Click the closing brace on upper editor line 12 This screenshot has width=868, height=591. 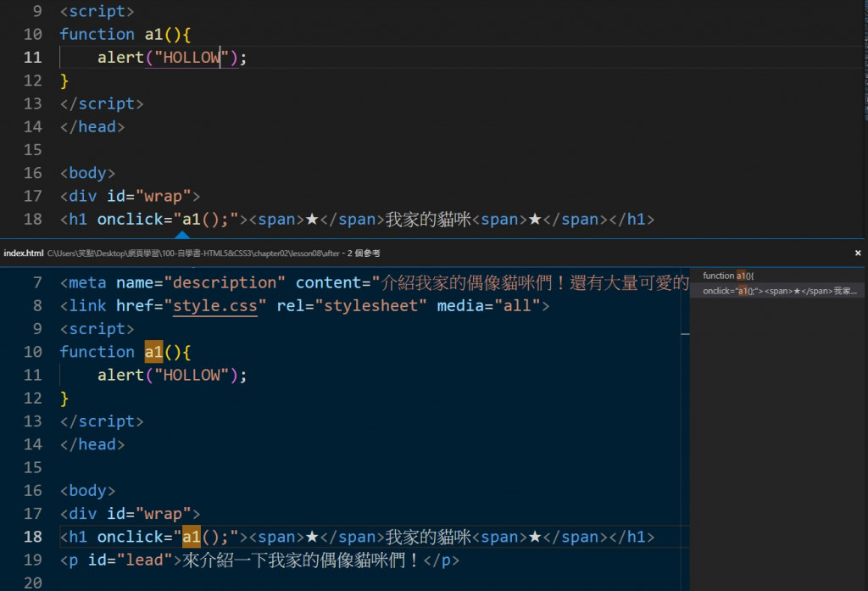coord(64,81)
